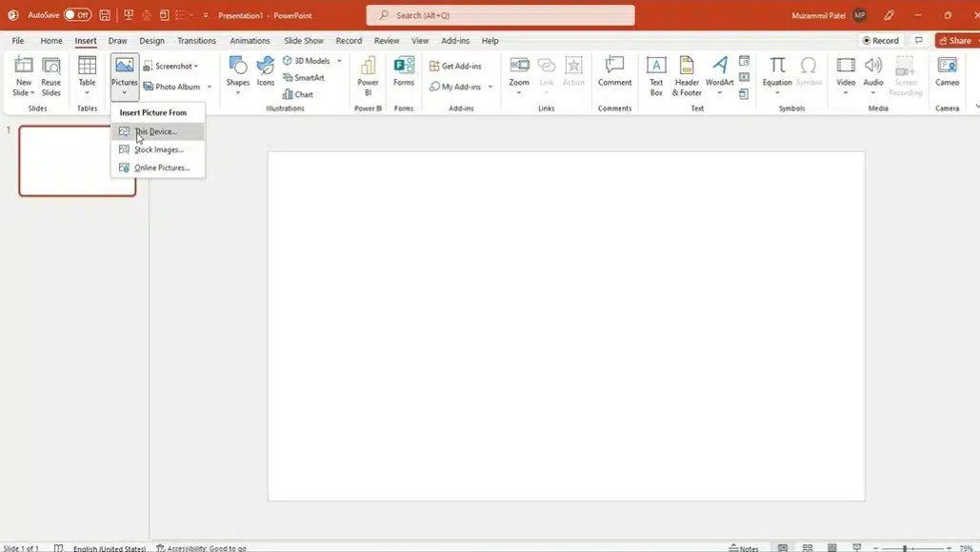Insert a SmartArt graphic
The height and width of the screenshot is (552, 980).
(303, 78)
